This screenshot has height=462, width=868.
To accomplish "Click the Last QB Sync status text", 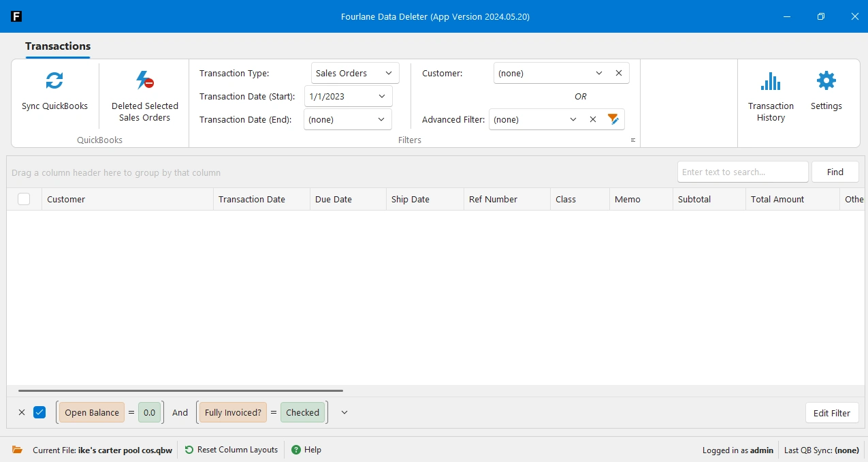I will (822, 450).
